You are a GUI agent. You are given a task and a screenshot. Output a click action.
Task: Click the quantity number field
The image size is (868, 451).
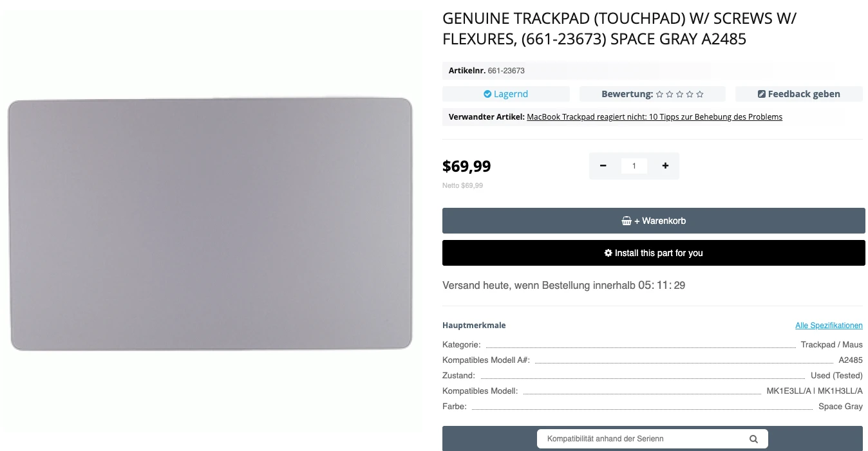pos(634,166)
